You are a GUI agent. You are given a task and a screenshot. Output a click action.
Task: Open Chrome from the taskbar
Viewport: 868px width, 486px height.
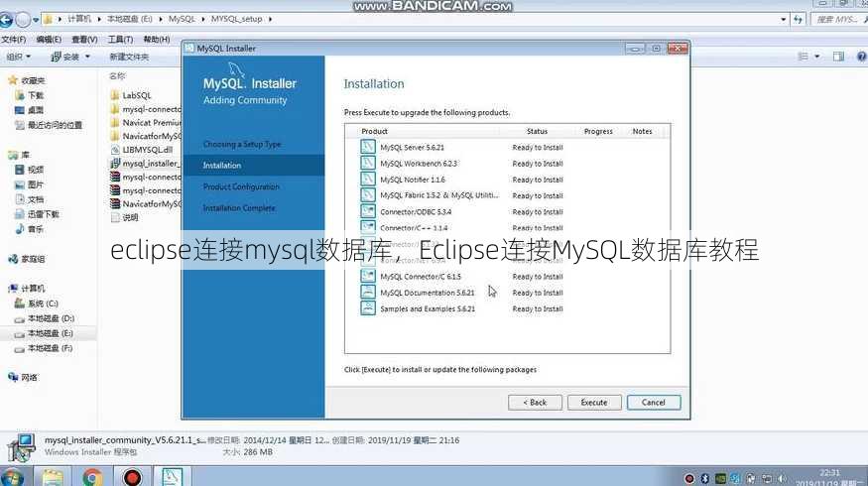coord(92,477)
